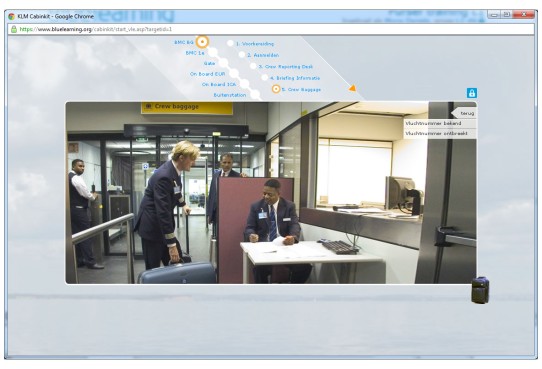Click the browser address bar URL
542x369 pixels.
pyautogui.click(x=96, y=29)
